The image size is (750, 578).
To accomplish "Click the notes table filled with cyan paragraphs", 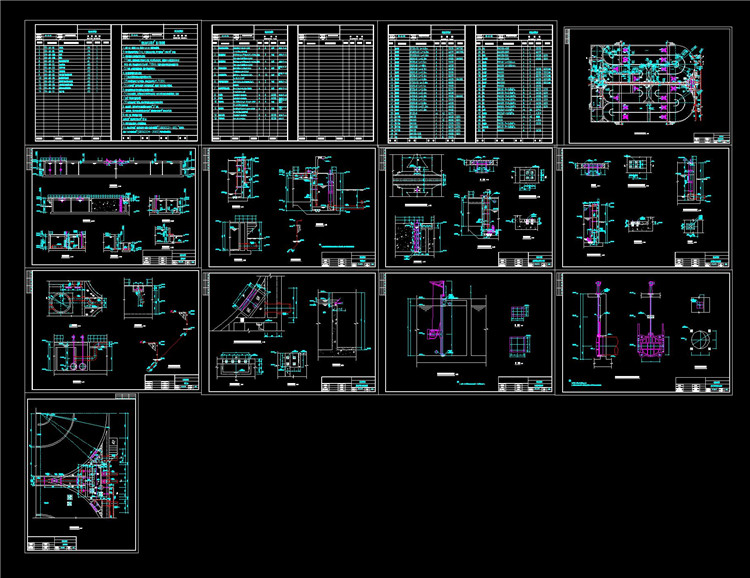I will coord(160,83).
